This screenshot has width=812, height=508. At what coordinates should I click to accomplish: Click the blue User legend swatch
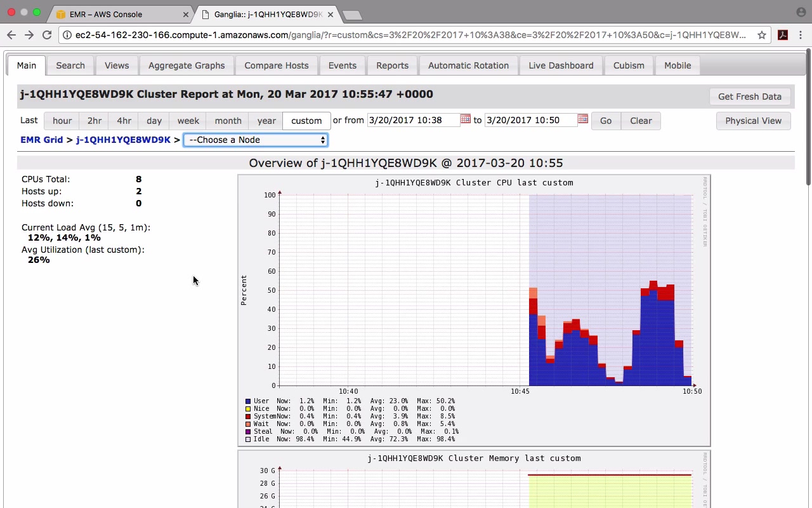[248, 401]
